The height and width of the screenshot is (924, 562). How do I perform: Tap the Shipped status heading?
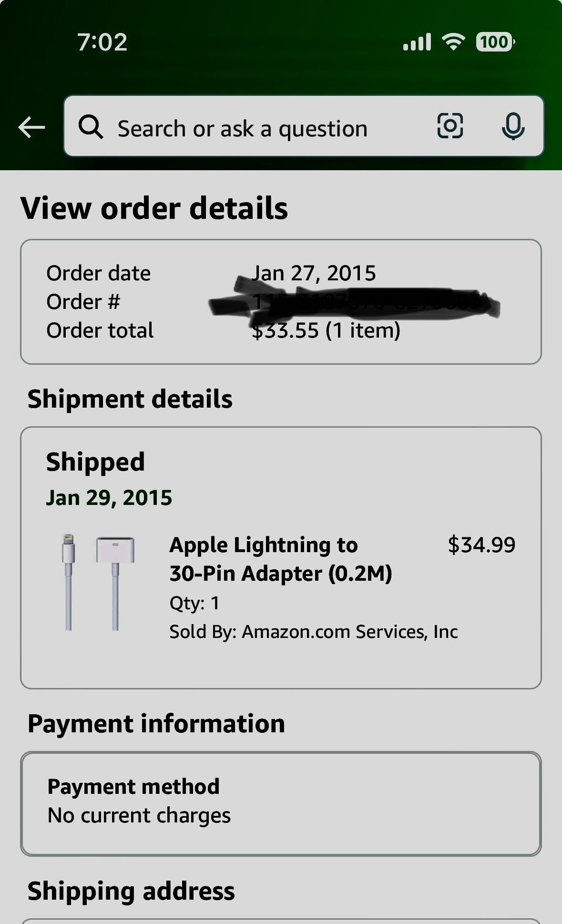click(x=95, y=462)
